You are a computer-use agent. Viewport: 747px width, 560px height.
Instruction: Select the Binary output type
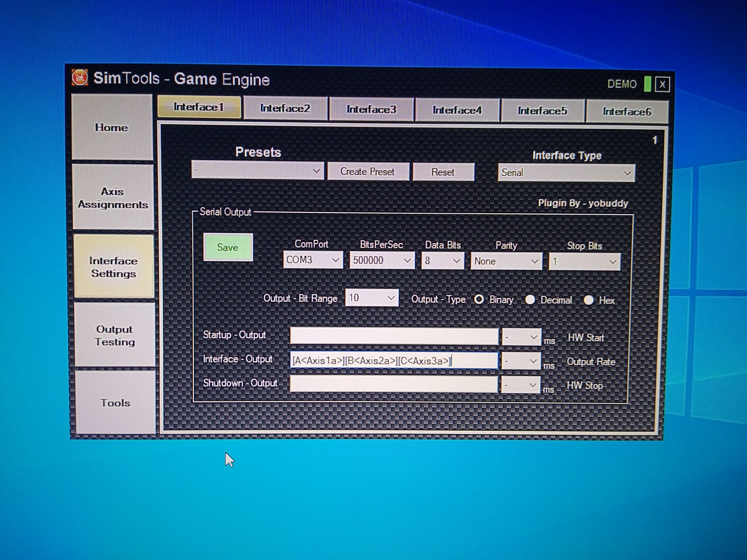click(479, 299)
